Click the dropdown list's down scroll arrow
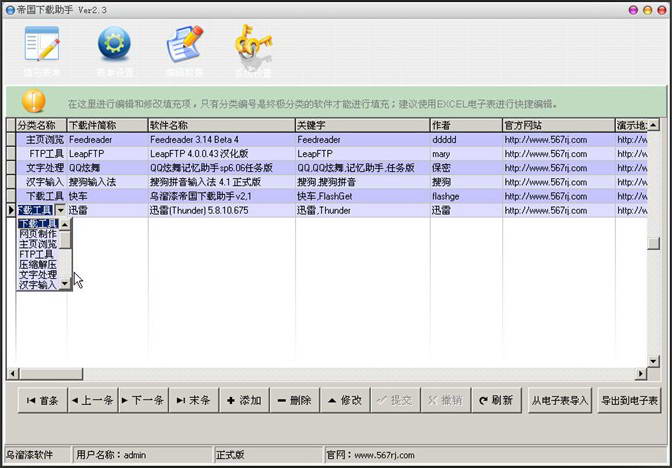The width and height of the screenshot is (672, 468). 65,283
